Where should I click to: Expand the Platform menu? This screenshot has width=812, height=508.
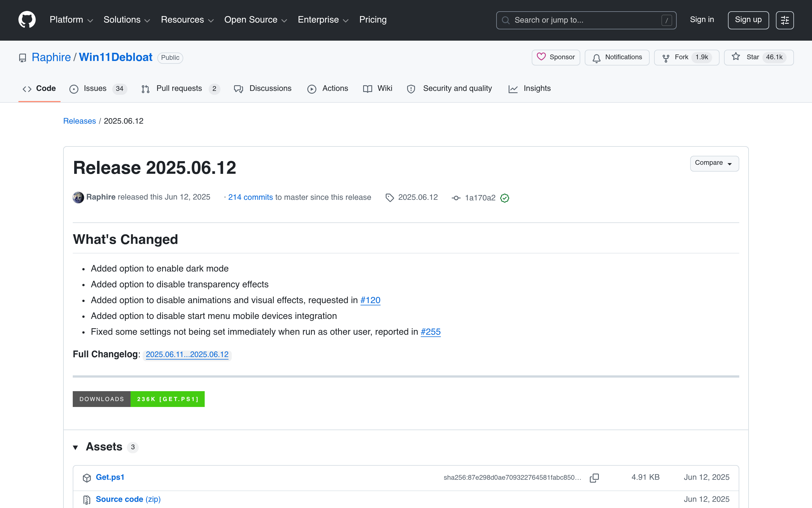pyautogui.click(x=71, y=20)
